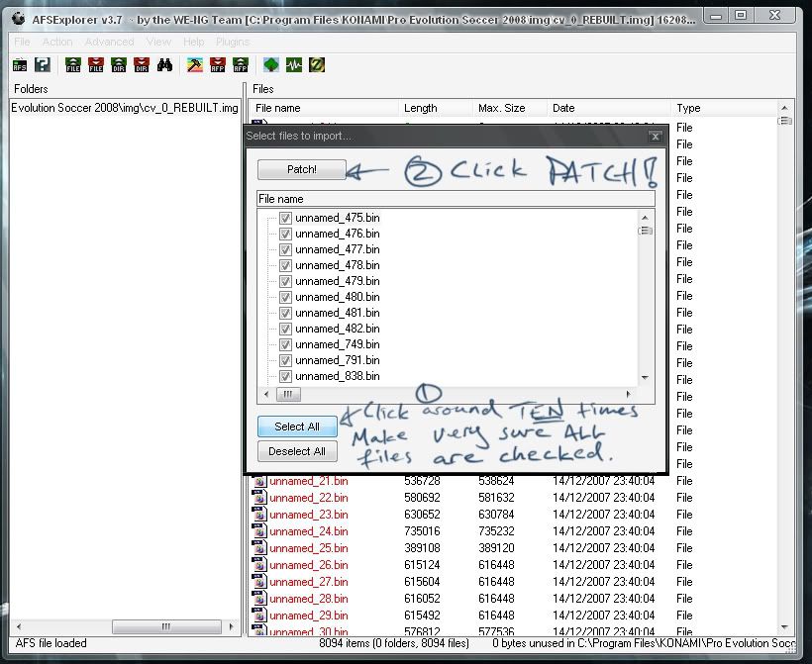
Task: Open the Plugins menu
Action: 233,42
